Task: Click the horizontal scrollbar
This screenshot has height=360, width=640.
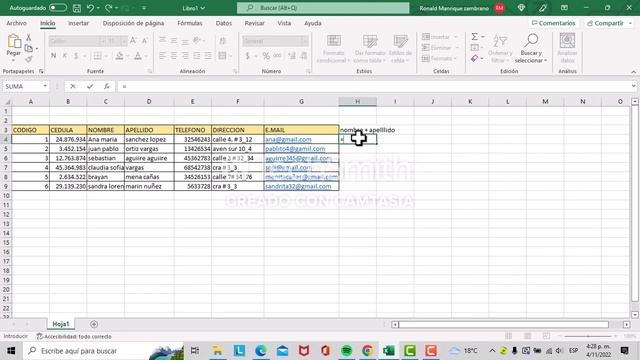Action: [x=504, y=324]
